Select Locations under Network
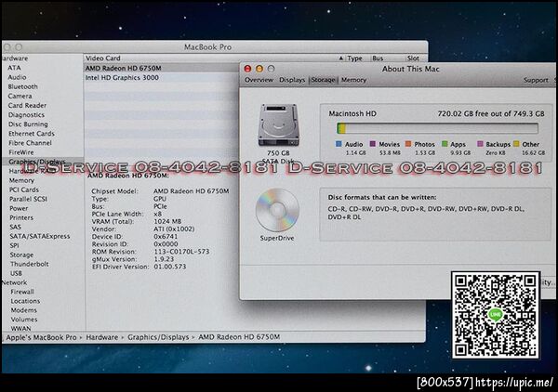 click(25, 301)
